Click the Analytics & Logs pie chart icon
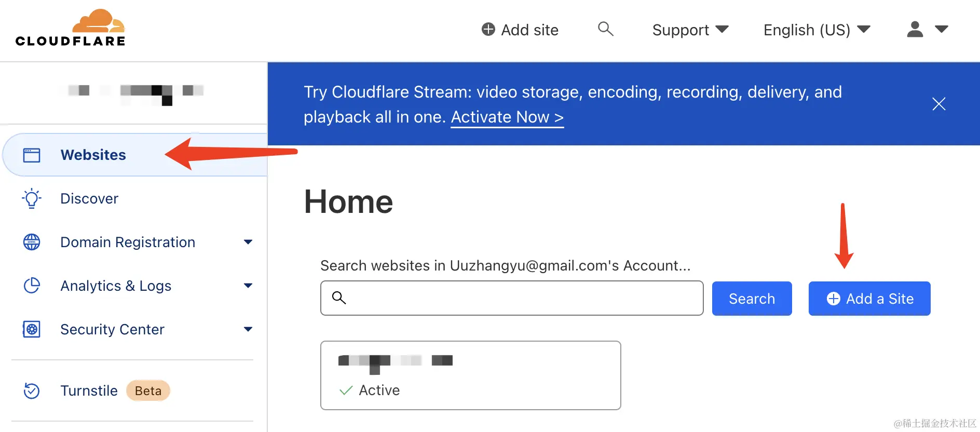Screen dimensions: 980x432 tap(32, 286)
